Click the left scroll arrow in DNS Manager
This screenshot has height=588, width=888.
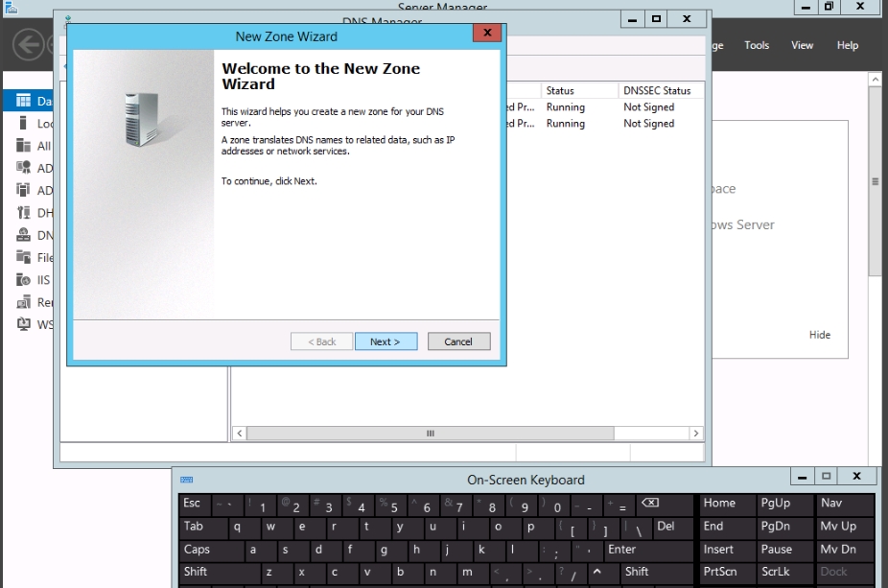239,434
